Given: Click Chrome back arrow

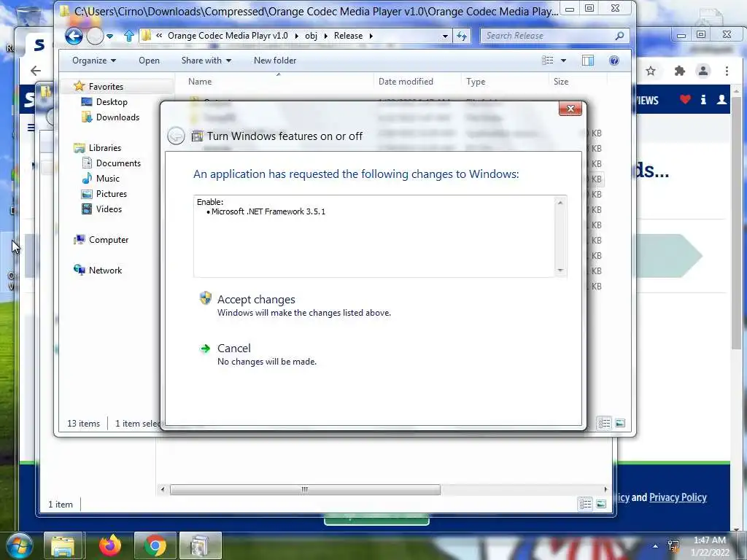Looking at the screenshot, I should 35,71.
